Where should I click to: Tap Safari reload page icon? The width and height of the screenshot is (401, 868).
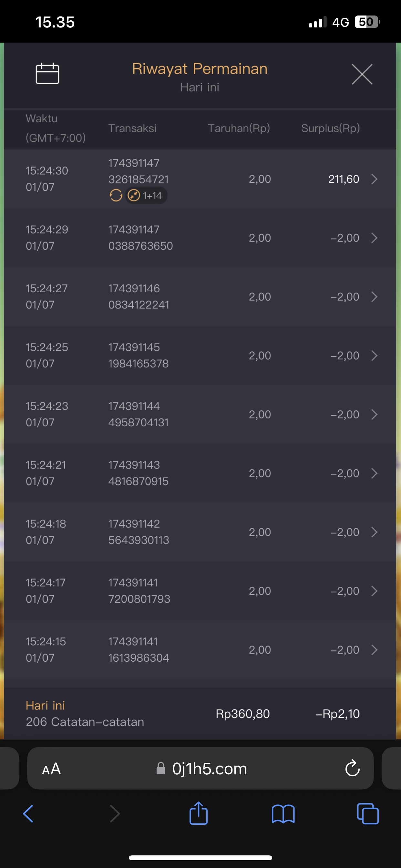pyautogui.click(x=353, y=769)
